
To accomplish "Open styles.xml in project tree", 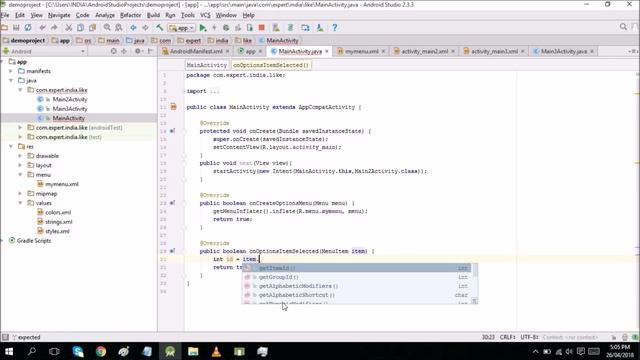I will pyautogui.click(x=57, y=231).
